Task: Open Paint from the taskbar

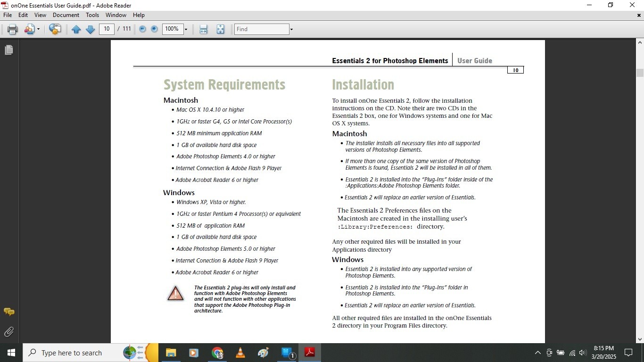Action: pos(263,353)
